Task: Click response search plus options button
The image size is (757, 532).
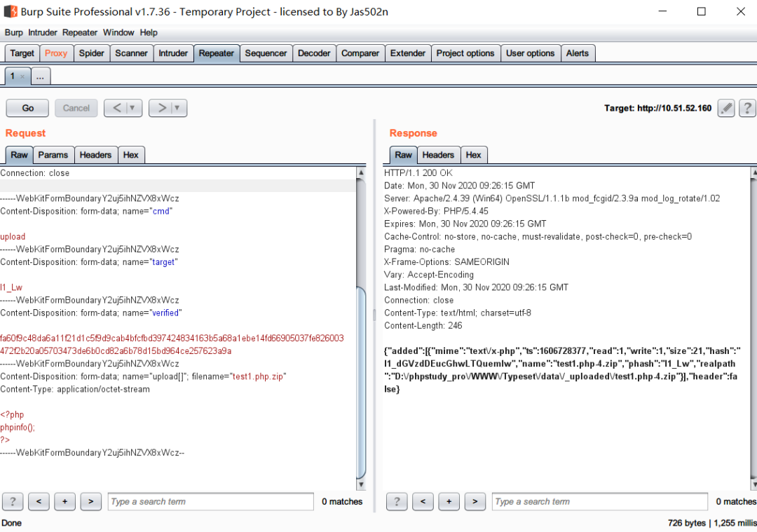Action: pyautogui.click(x=449, y=502)
